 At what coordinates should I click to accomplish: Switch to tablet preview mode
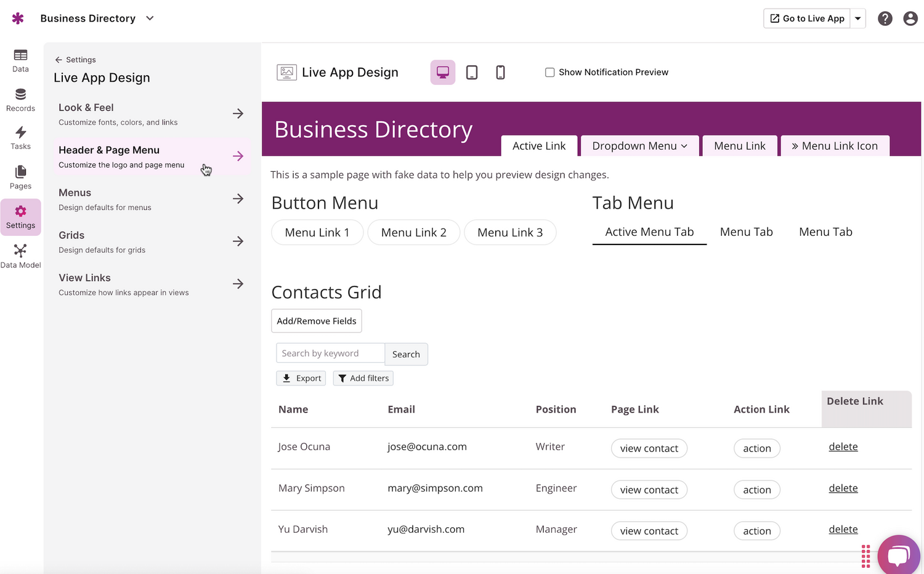472,73
